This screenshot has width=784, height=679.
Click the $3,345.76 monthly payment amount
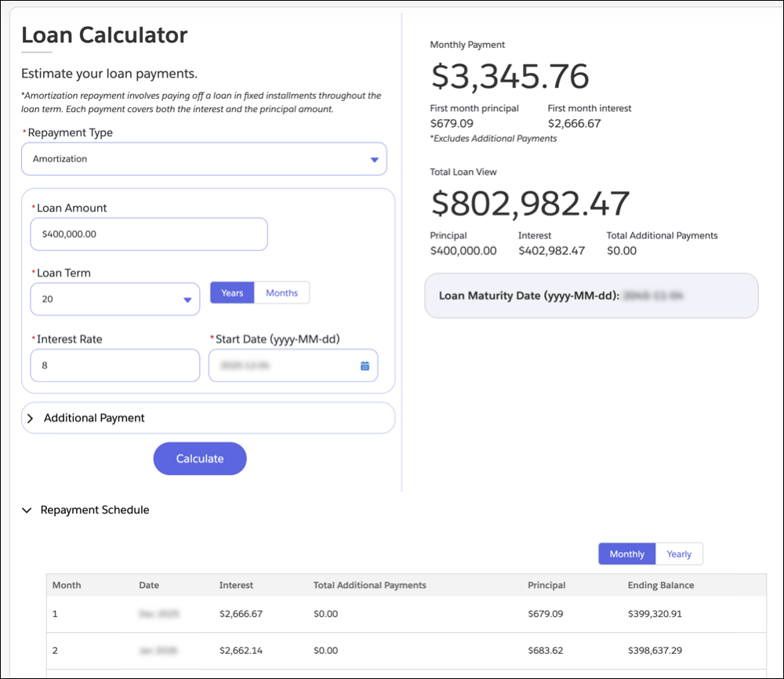pyautogui.click(x=510, y=77)
